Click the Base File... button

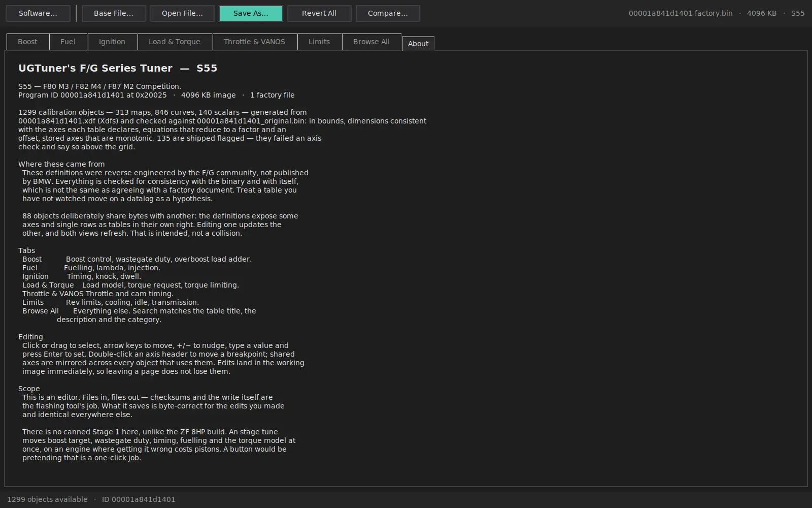pyautogui.click(x=114, y=13)
